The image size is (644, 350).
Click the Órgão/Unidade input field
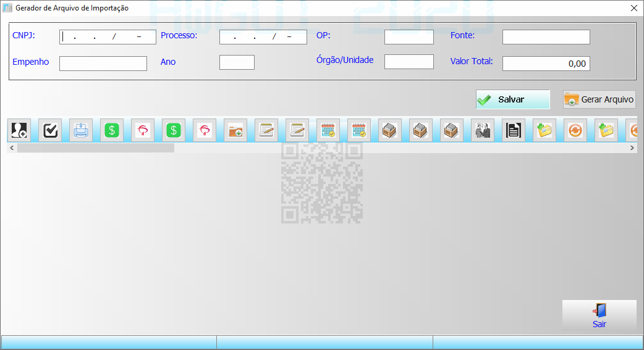pos(409,62)
